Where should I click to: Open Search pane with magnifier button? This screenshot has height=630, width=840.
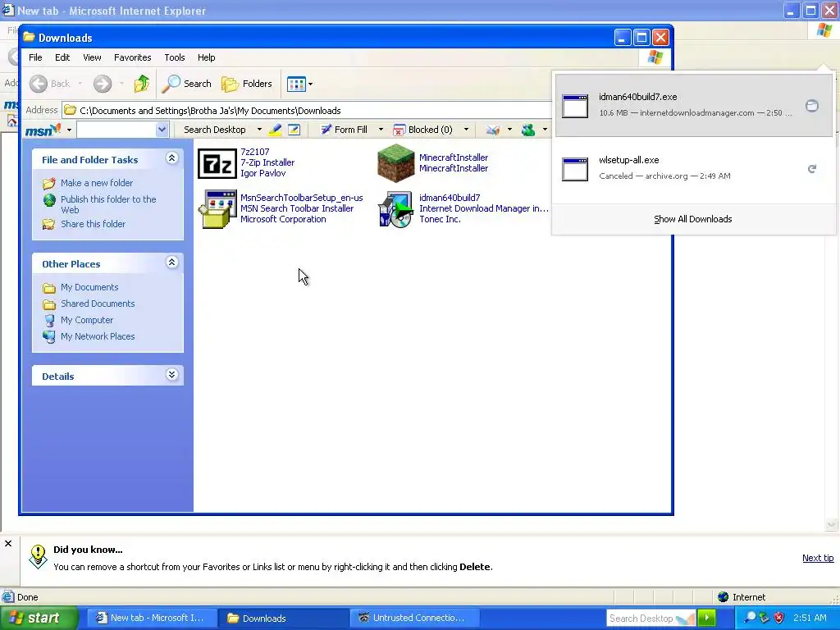pyautogui.click(x=187, y=84)
